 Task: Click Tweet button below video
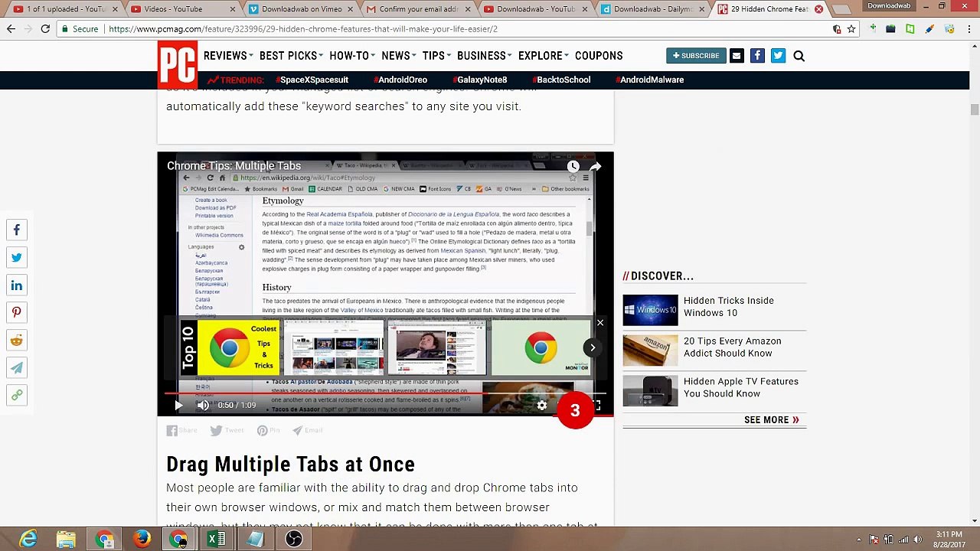(x=227, y=431)
